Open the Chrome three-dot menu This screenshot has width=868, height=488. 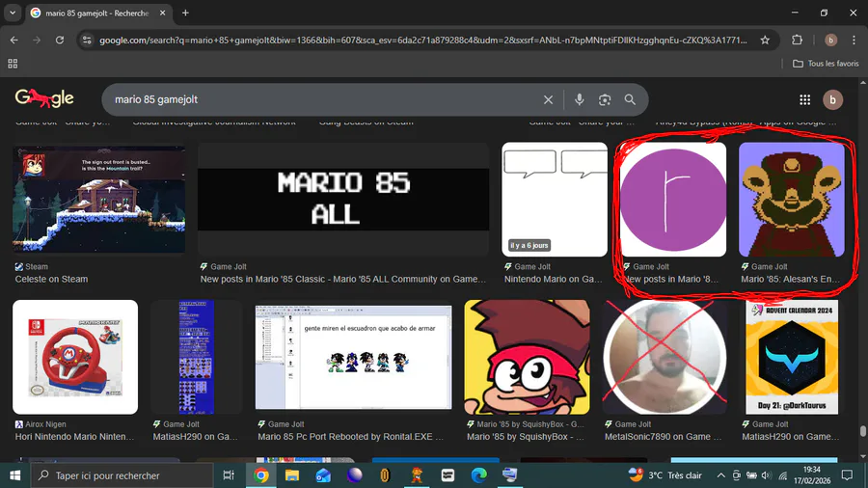tap(854, 40)
